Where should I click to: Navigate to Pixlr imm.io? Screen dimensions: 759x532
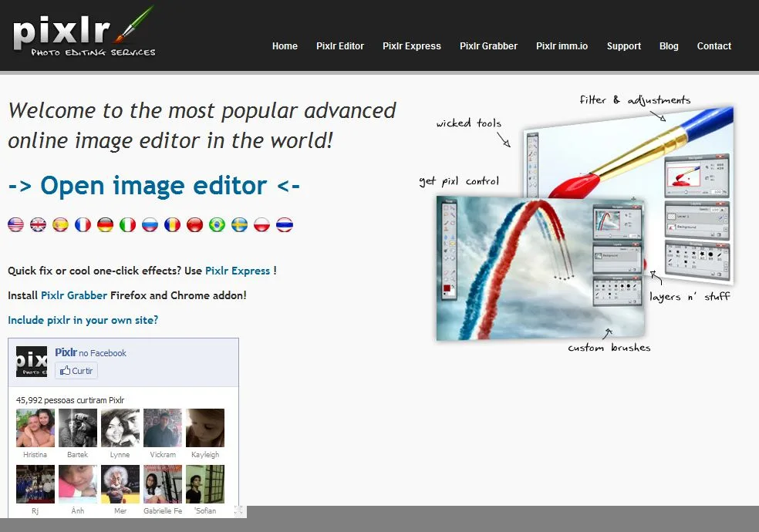562,46
